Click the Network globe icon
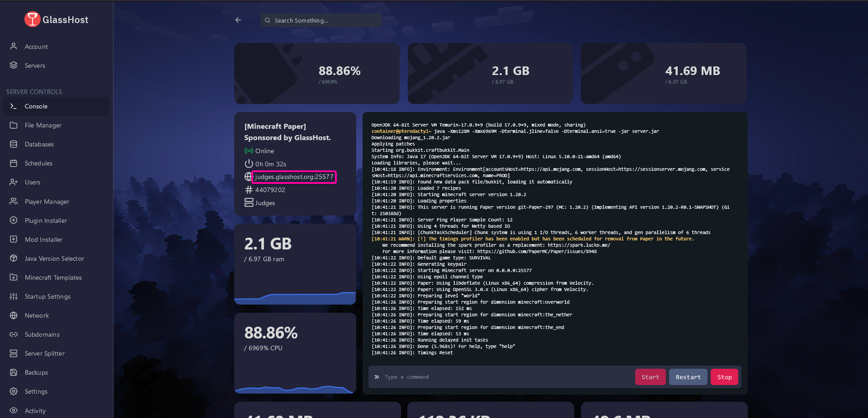The width and height of the screenshot is (868, 418). [14, 315]
